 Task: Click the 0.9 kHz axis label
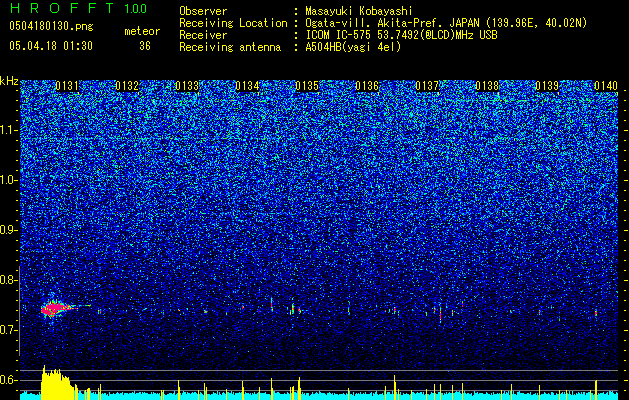click(x=9, y=230)
